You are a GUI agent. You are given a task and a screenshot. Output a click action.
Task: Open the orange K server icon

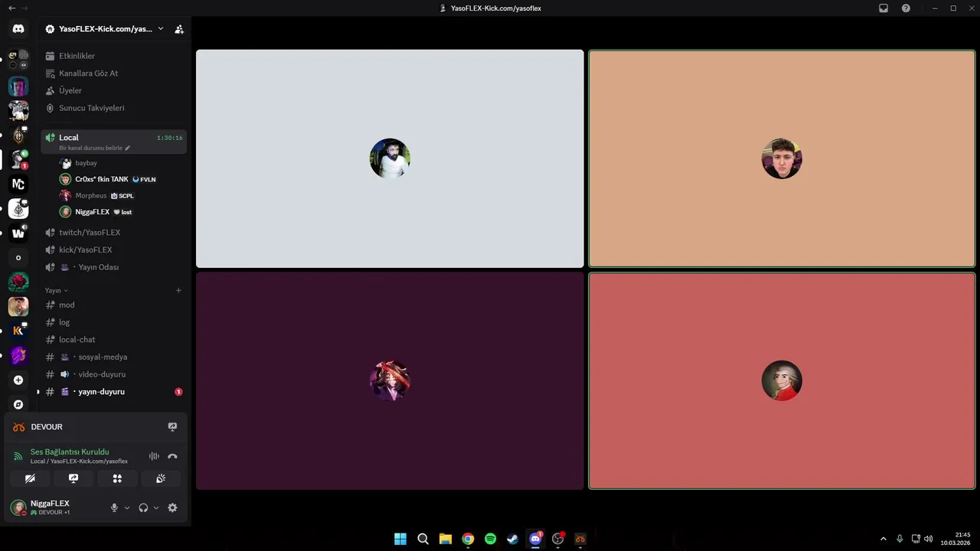tap(18, 331)
